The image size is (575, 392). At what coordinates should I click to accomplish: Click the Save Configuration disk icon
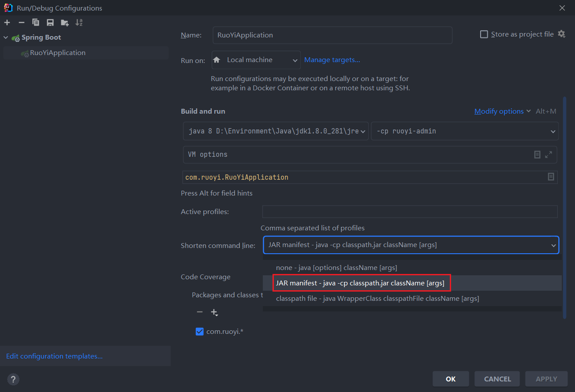point(50,22)
